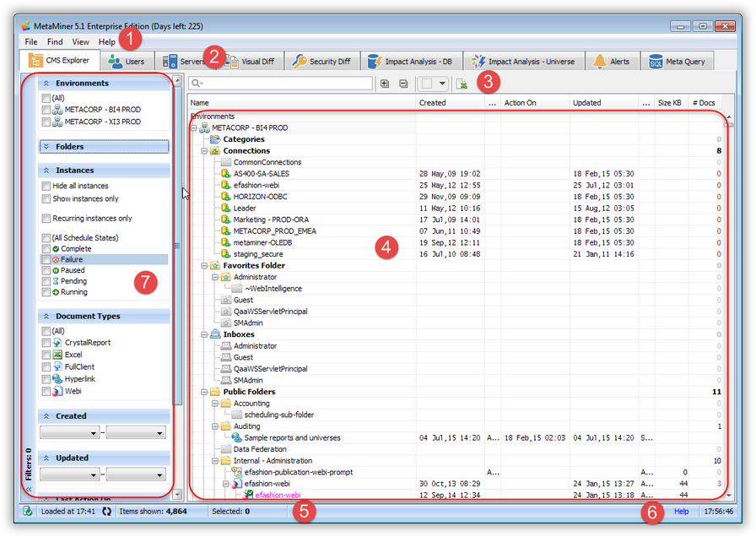
Task: Click the Webi document type icon
Action: coord(57,391)
